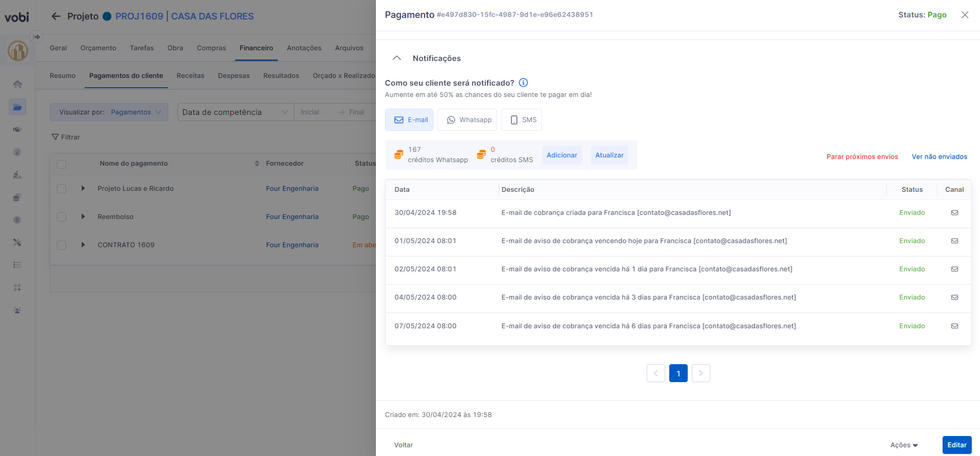Toggle the select-all payments checkbox

tap(62, 164)
